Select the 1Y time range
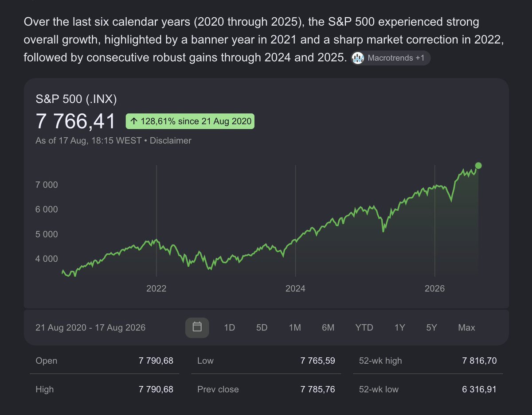 click(x=399, y=328)
